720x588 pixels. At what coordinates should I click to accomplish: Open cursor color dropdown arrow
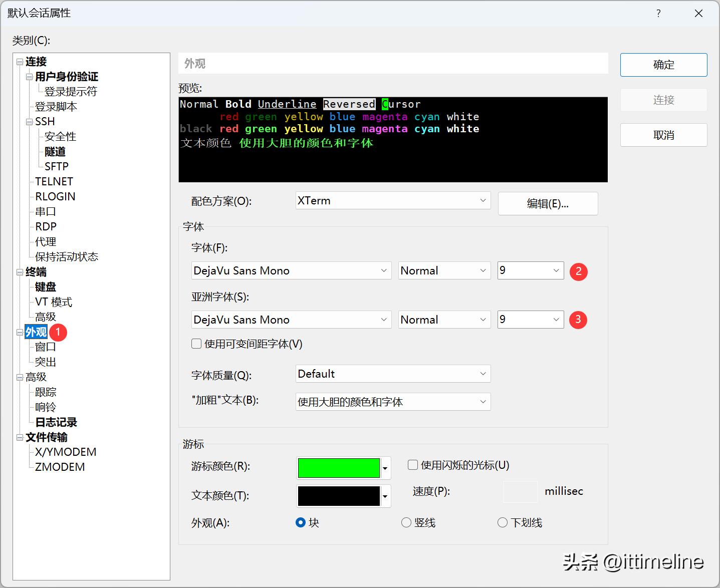[385, 469]
